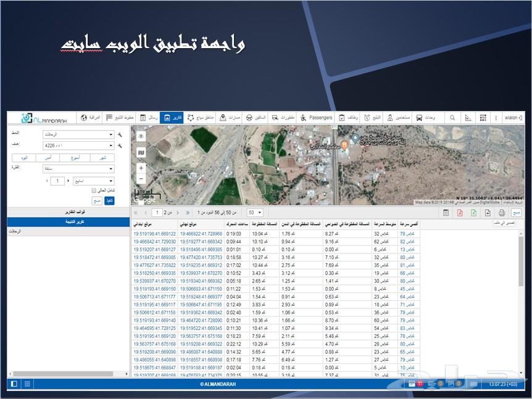This screenshot has width=532, height=399.
Task: Expand rows-per-page dropdown showing 50
Action: (255, 213)
